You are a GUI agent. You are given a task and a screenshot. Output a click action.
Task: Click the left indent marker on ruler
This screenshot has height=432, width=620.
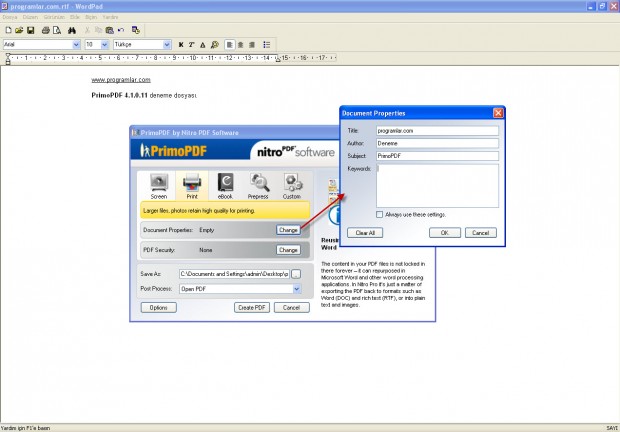pyautogui.click(x=8, y=59)
